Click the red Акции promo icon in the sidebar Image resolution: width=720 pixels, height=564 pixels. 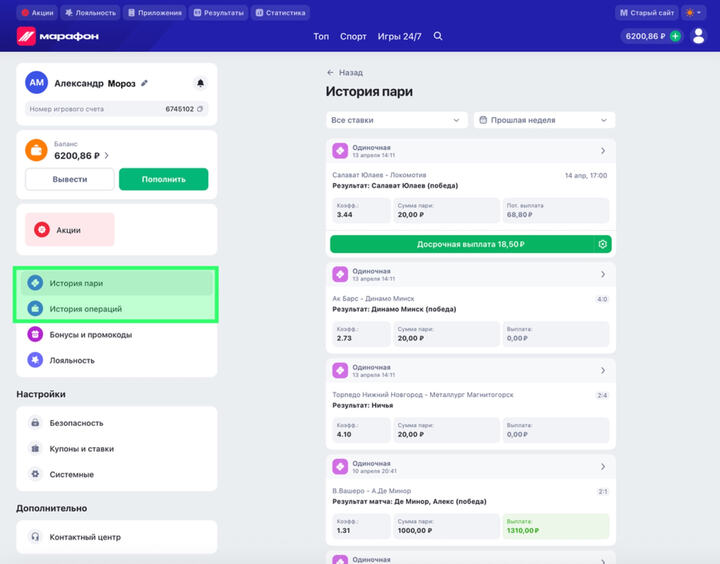(42, 230)
